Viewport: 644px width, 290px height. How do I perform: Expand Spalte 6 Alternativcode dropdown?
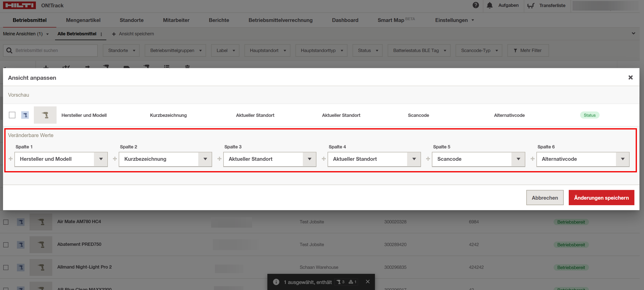tap(623, 159)
